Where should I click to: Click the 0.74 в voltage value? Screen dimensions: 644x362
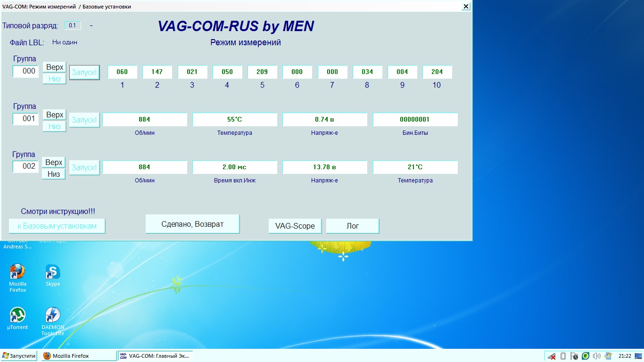tap(325, 119)
